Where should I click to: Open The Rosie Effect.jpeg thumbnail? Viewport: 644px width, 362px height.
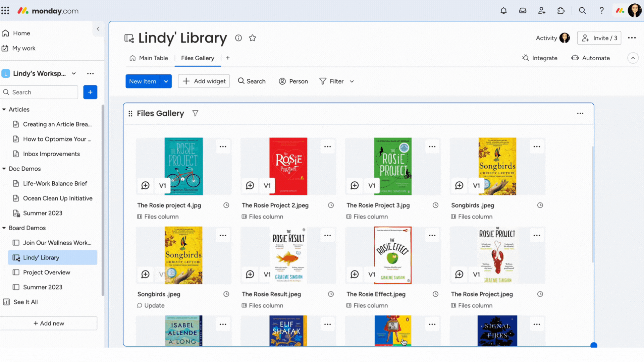coord(392,255)
